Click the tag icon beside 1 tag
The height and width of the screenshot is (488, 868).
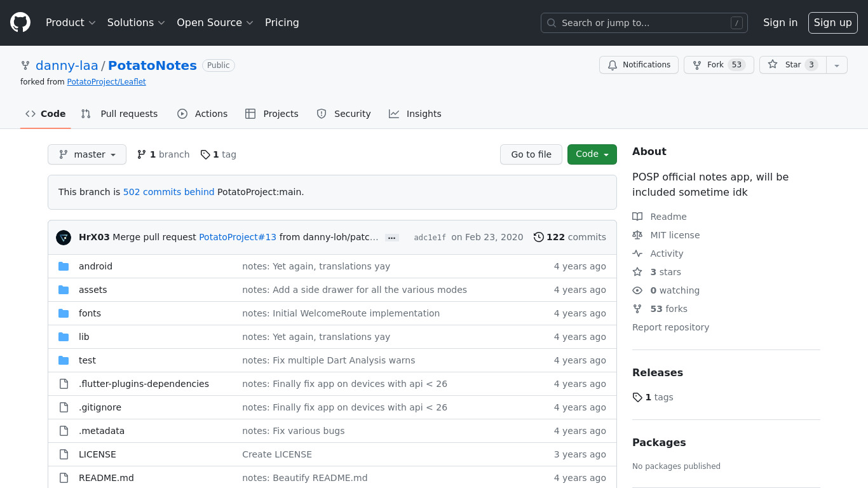(205, 154)
